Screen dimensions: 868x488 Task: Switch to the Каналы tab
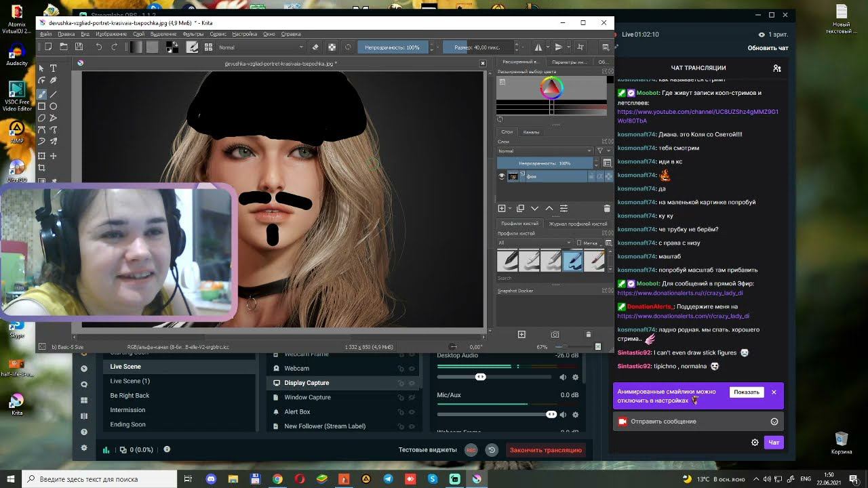(x=531, y=132)
